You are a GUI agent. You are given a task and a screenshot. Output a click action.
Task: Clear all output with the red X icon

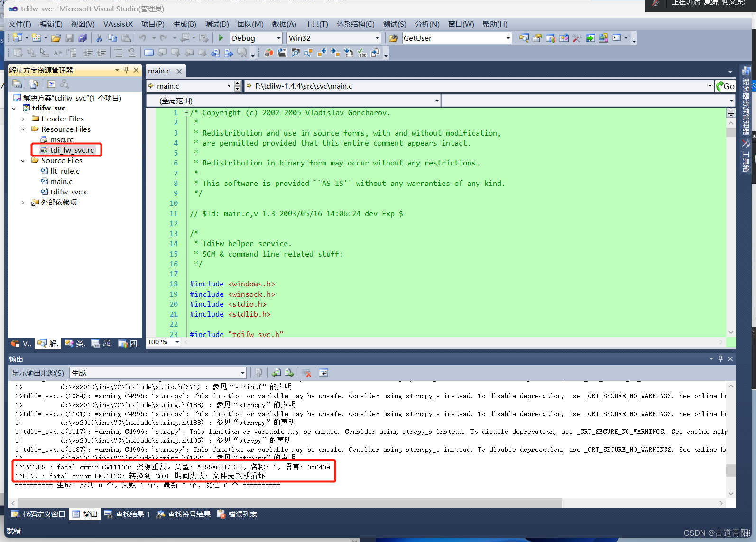pos(306,373)
